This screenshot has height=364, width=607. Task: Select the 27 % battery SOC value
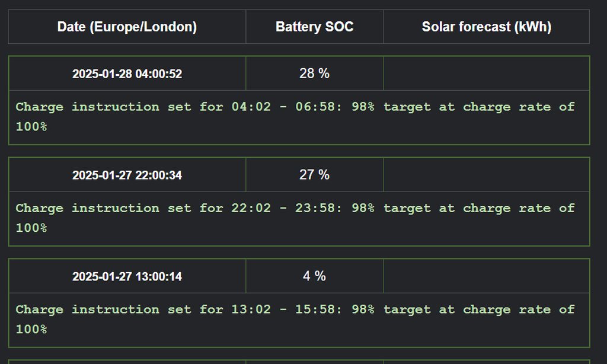[314, 175]
